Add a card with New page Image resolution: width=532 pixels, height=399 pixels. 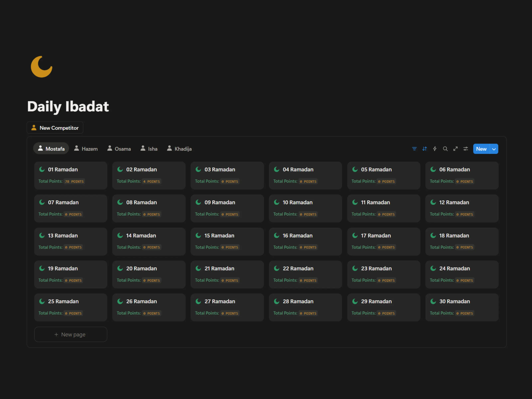70,334
